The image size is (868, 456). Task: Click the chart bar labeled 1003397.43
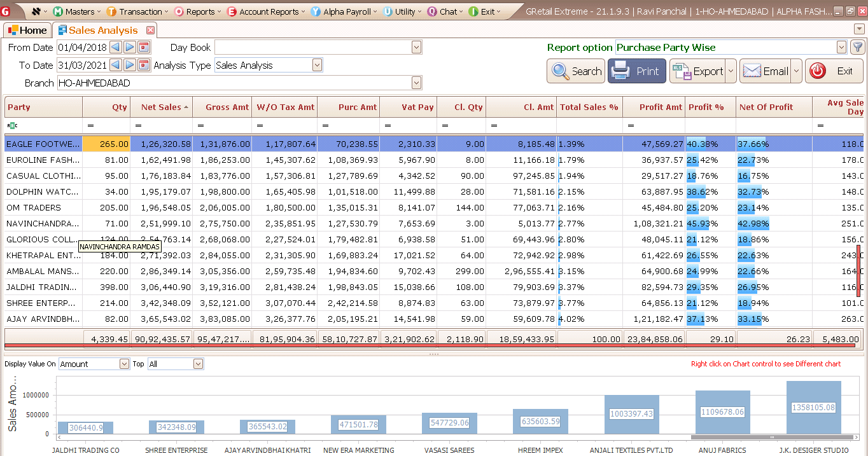point(631,414)
